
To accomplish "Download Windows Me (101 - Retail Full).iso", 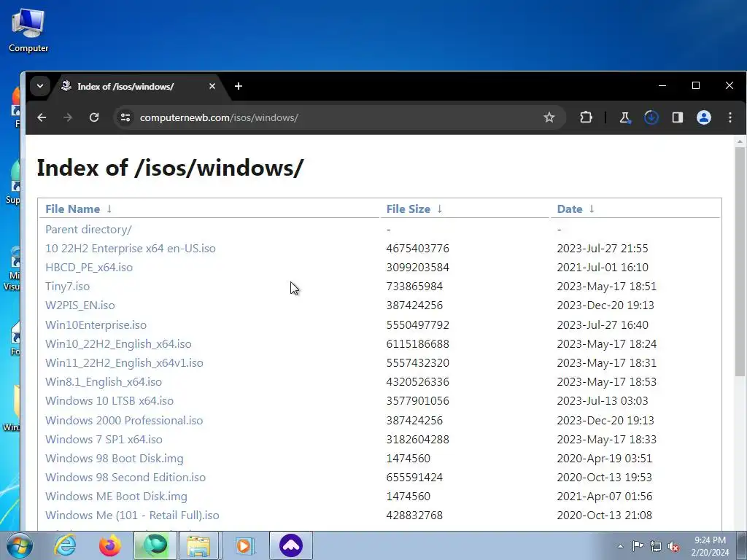I will coord(133,516).
